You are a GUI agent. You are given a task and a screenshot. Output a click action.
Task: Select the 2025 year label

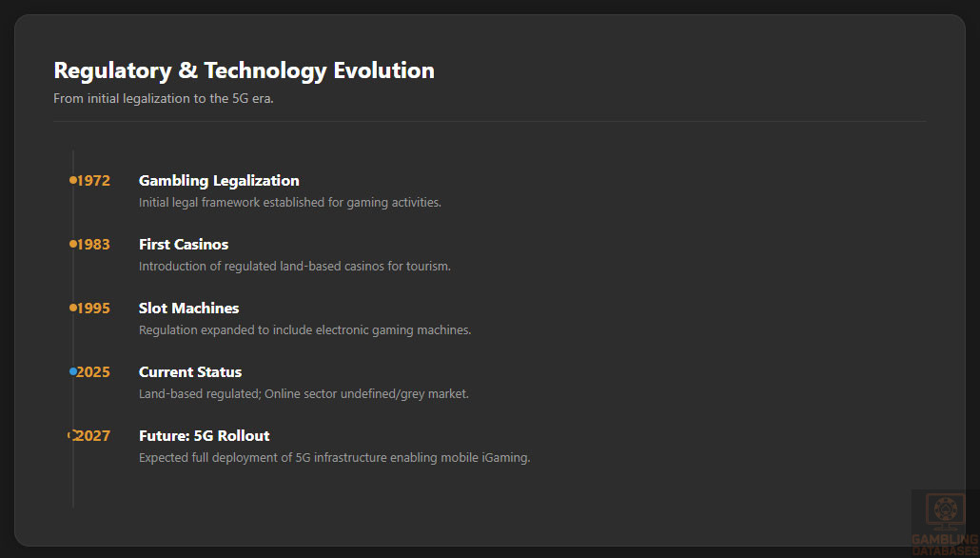click(x=94, y=372)
